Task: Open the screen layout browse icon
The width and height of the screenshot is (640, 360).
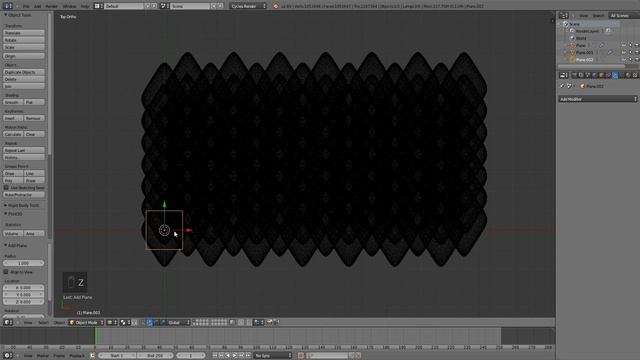Action: [x=98, y=6]
